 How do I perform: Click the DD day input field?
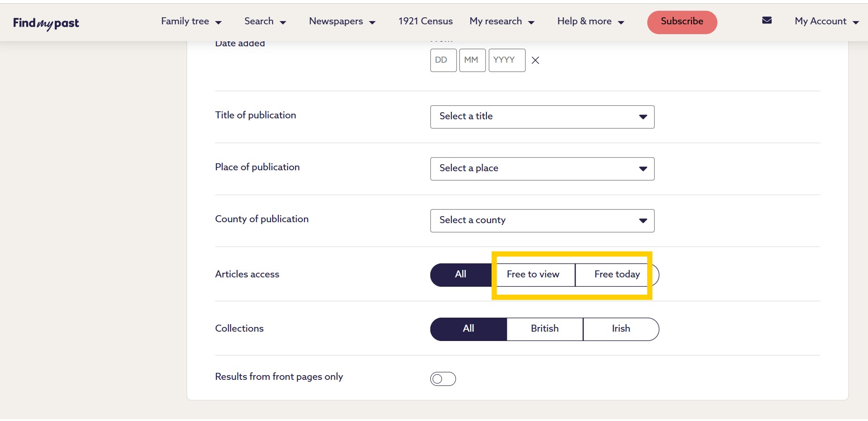(443, 60)
